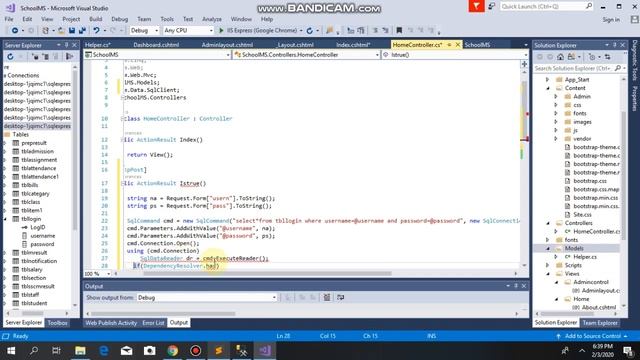The width and height of the screenshot is (640, 360).
Task: Open the Any CPU platform dropdown
Action: pyautogui.click(x=189, y=31)
